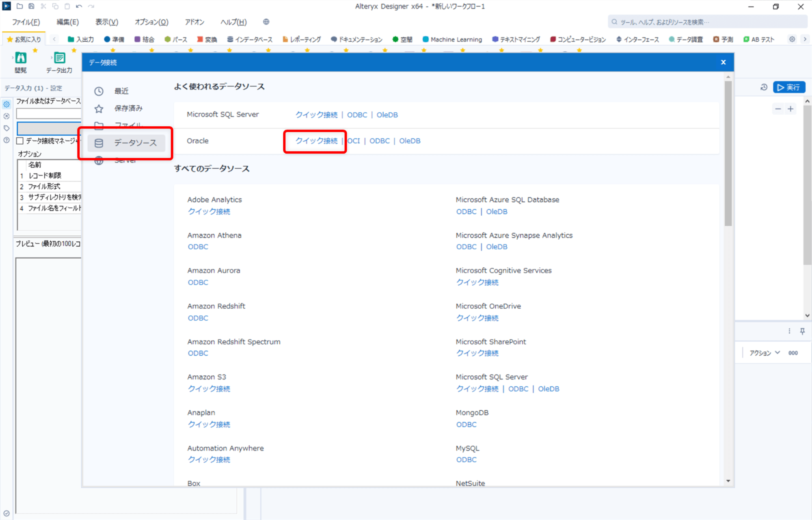This screenshot has width=812, height=520.
Task: Switch to 入出力 tool palette tab
Action: 81,39
